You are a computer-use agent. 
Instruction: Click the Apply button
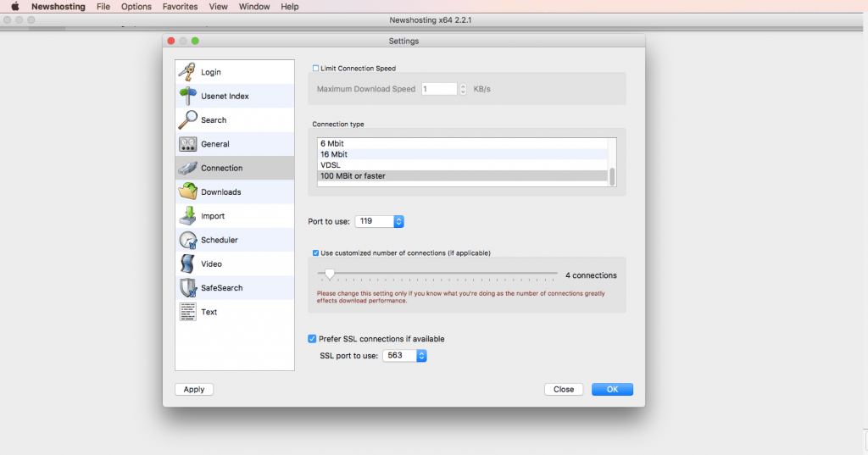point(194,389)
